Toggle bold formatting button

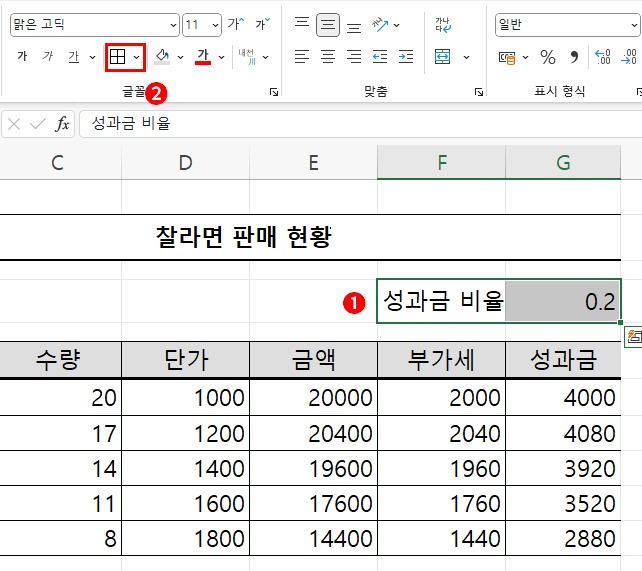[x=22, y=56]
